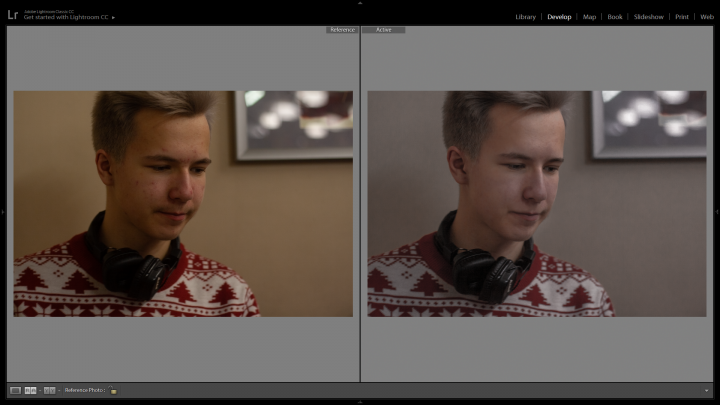Show the filmstrip via bottom edge arrow
The width and height of the screenshot is (720, 405).
click(x=360, y=402)
